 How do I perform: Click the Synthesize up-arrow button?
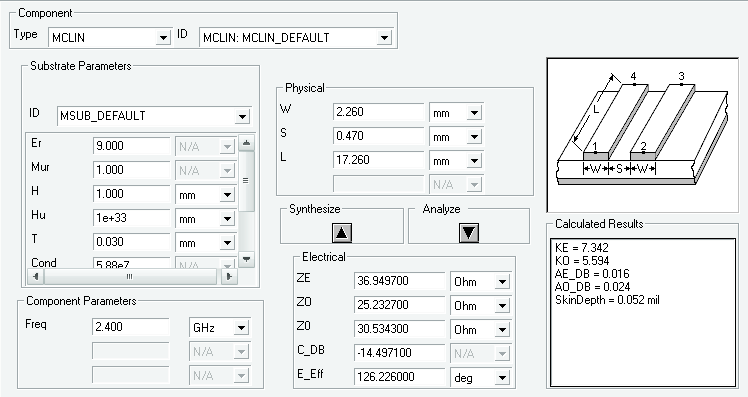[x=342, y=233]
